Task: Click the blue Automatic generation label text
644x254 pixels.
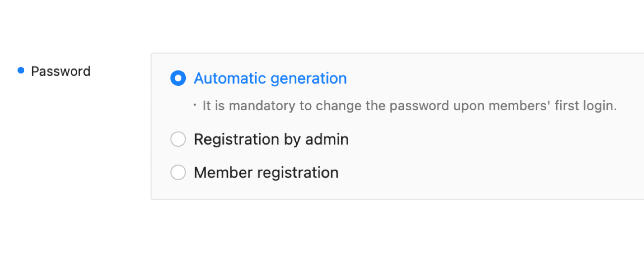Action: pyautogui.click(x=270, y=78)
